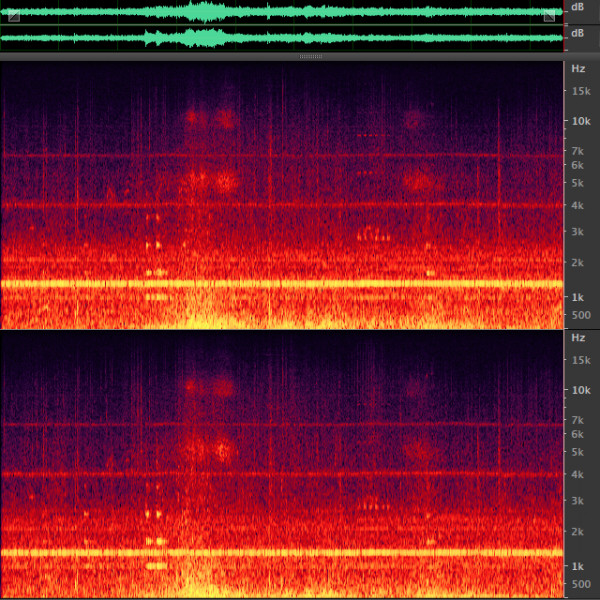
Task: Select 1k mark on upper frequency ruler
Action: [577, 297]
